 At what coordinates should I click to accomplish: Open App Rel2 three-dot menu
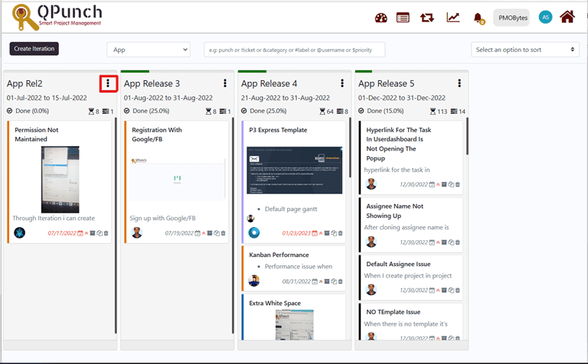(108, 83)
